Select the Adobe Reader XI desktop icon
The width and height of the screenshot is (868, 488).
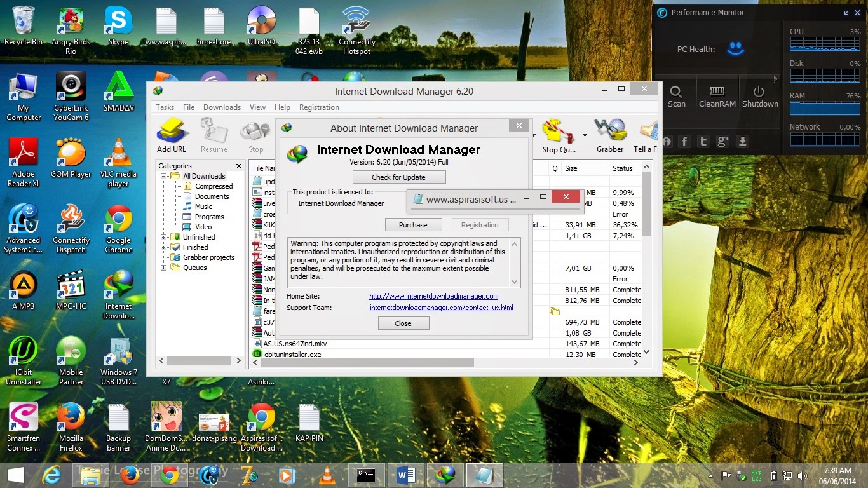tap(24, 163)
